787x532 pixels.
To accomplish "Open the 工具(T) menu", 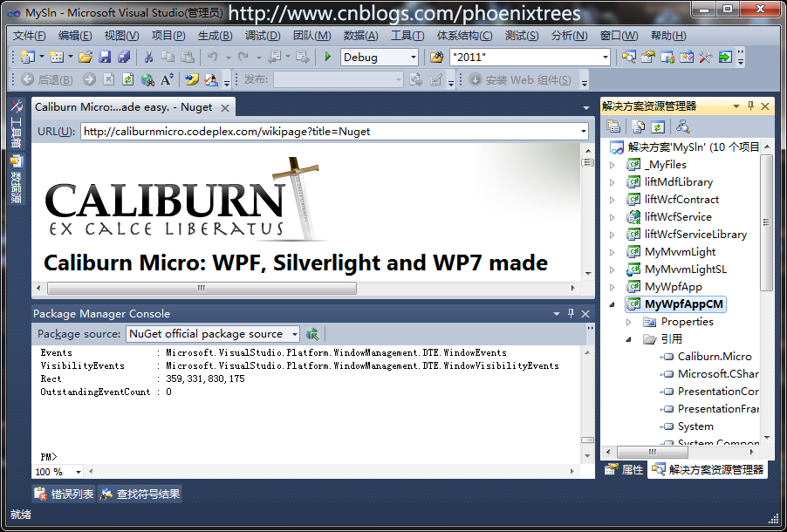I will click(x=407, y=36).
